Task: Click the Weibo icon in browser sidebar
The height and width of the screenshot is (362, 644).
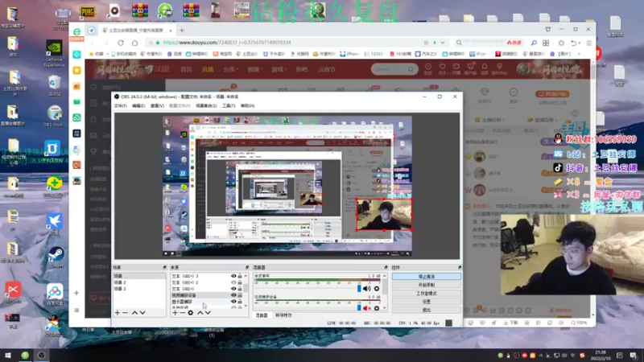Action: [x=76, y=86]
